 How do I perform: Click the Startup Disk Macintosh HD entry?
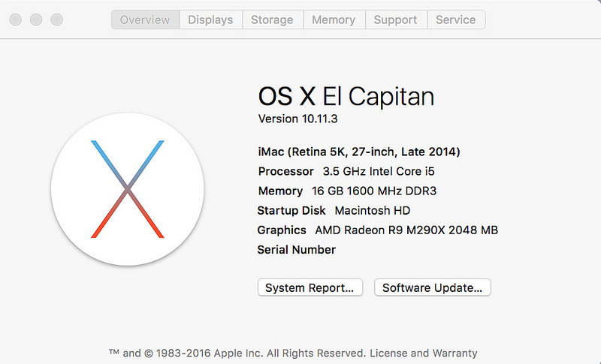point(334,210)
